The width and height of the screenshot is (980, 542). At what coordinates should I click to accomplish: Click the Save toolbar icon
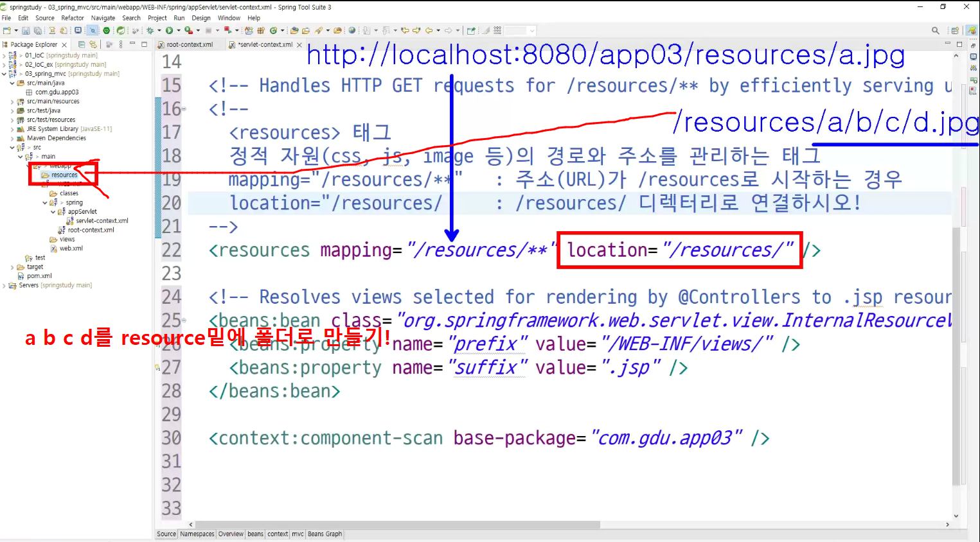[26, 30]
